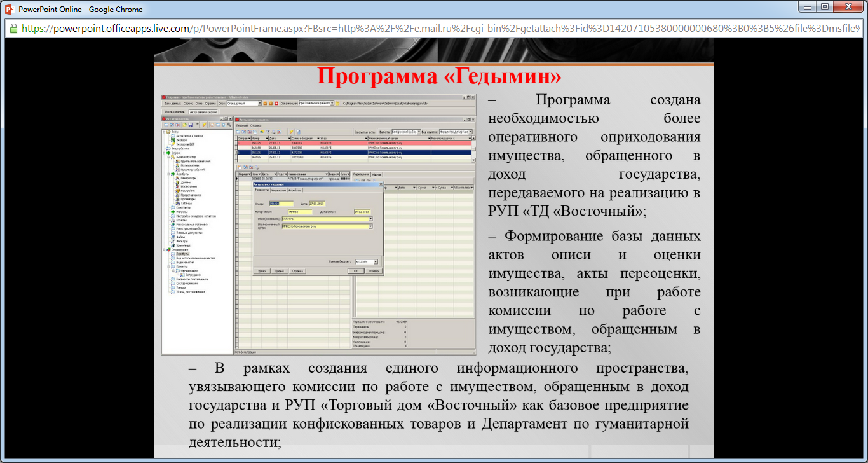
Task: Open the «Стол» dropdown showing «Стандартный» in the screenshot
Action: [260, 103]
